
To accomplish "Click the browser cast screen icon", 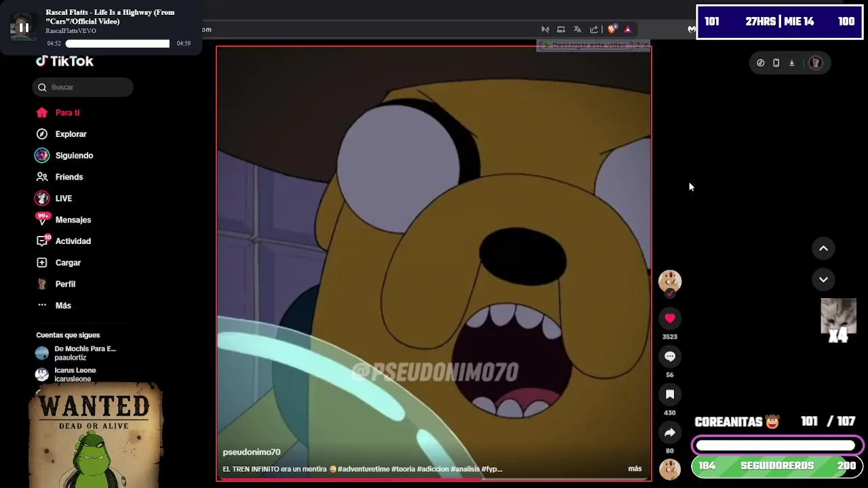I will click(561, 29).
